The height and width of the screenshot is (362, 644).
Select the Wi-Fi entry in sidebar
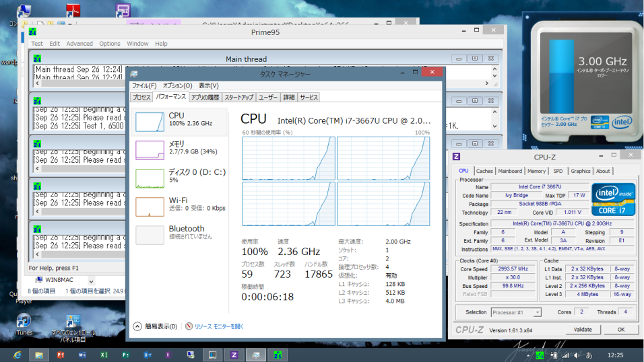tap(179, 207)
